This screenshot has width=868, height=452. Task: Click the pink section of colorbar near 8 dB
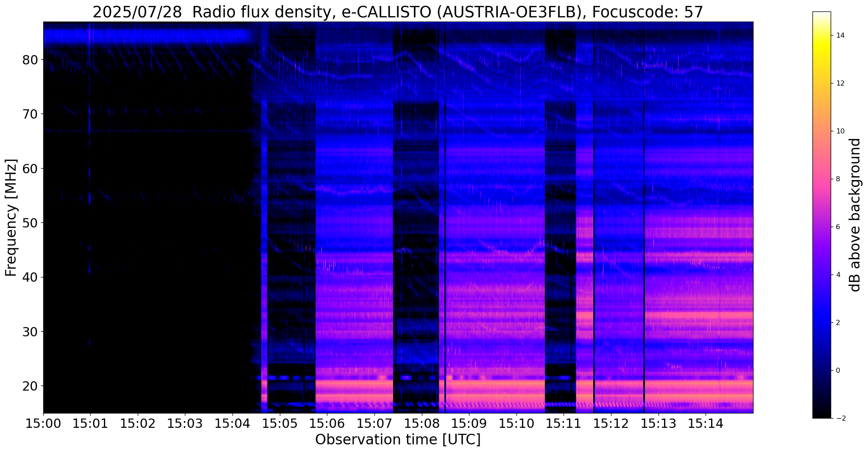pyautogui.click(x=821, y=179)
